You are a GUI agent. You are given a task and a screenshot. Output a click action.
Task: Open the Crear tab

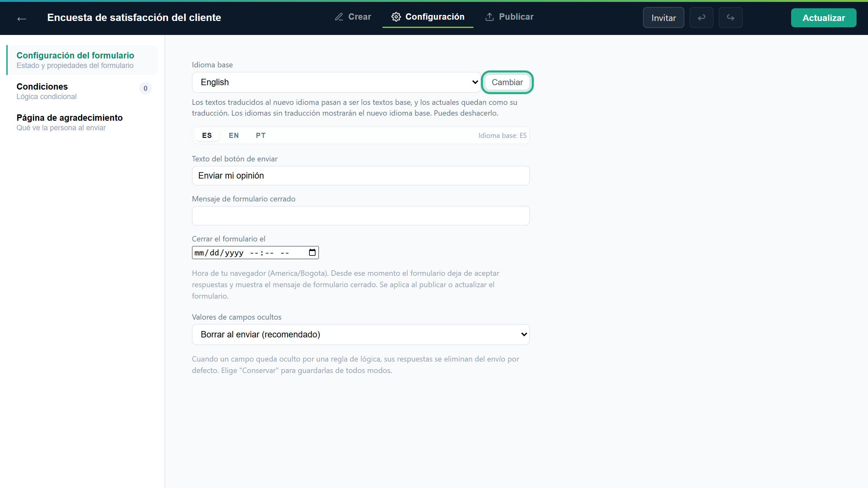(x=353, y=17)
